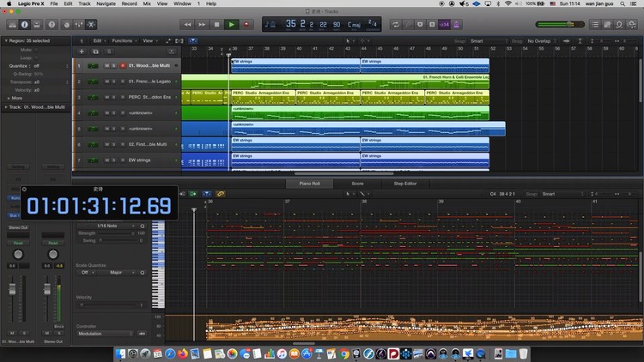Screen dimensions: 644x362
Task: Expand the More region parameters section
Action: pos(15,98)
